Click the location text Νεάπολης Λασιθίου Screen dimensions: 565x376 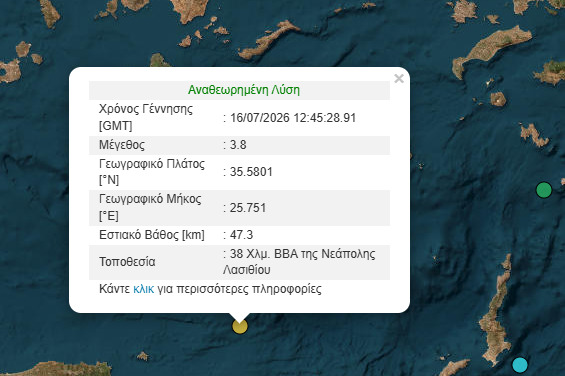coord(299,261)
